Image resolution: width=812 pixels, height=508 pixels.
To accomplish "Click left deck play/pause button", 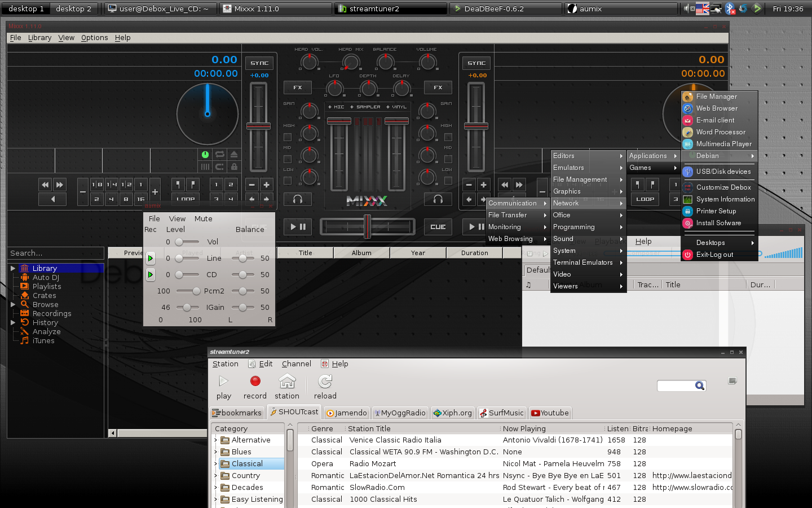I will coord(298,227).
